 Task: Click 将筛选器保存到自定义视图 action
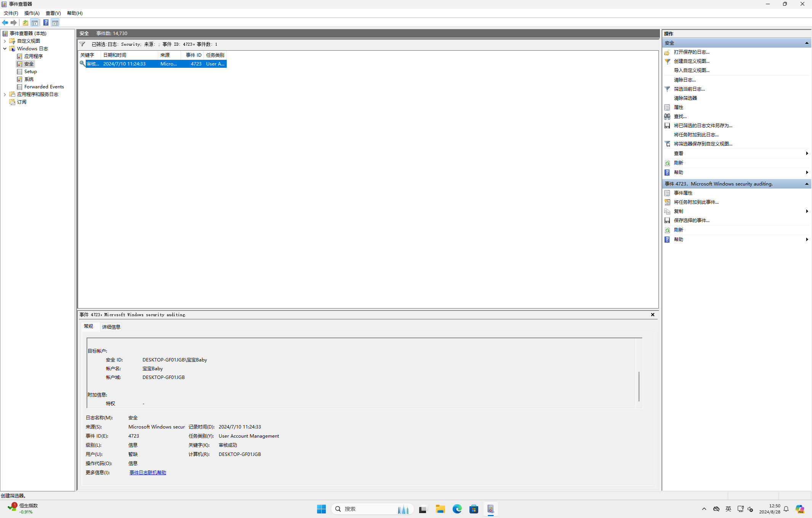pos(703,144)
